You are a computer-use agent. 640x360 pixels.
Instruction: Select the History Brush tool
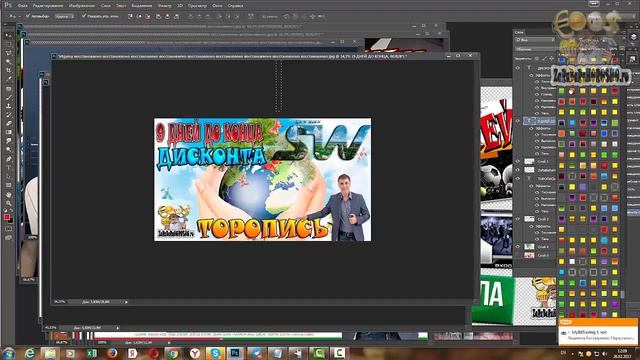(x=9, y=115)
